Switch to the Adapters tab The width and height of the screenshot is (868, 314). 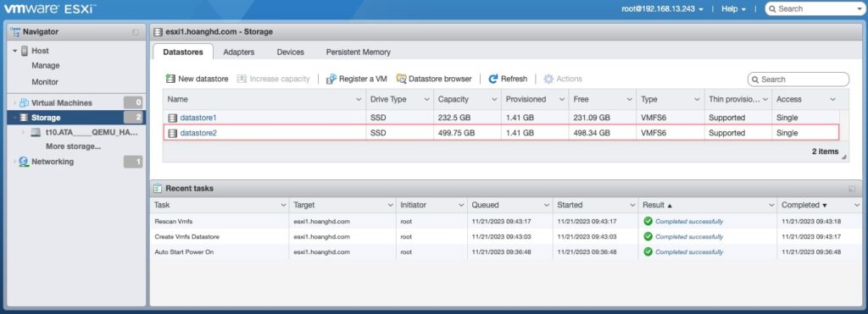pos(238,52)
